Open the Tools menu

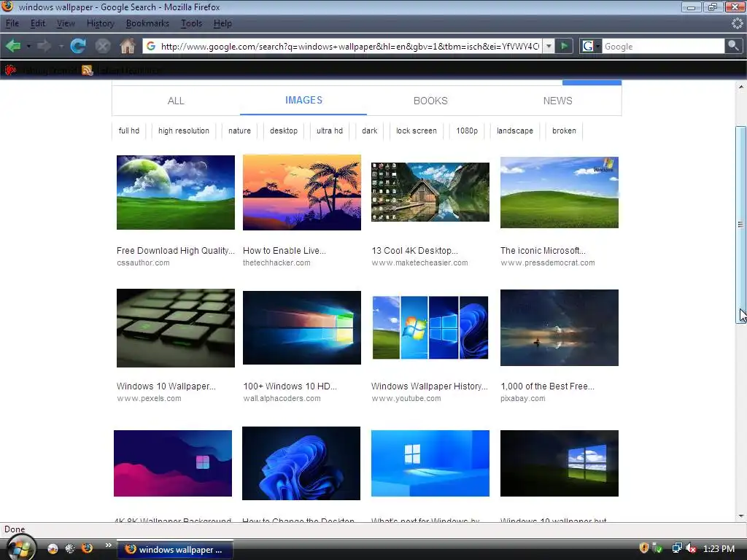coord(192,23)
